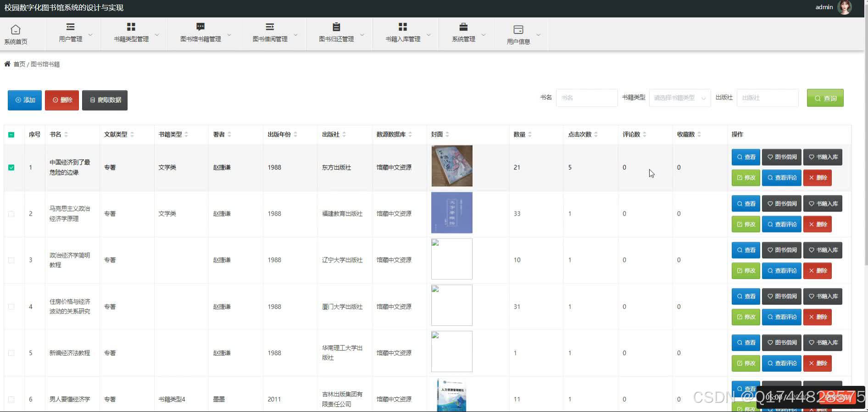Sort the table by 封面 column
The image size is (868, 412).
[x=447, y=134]
